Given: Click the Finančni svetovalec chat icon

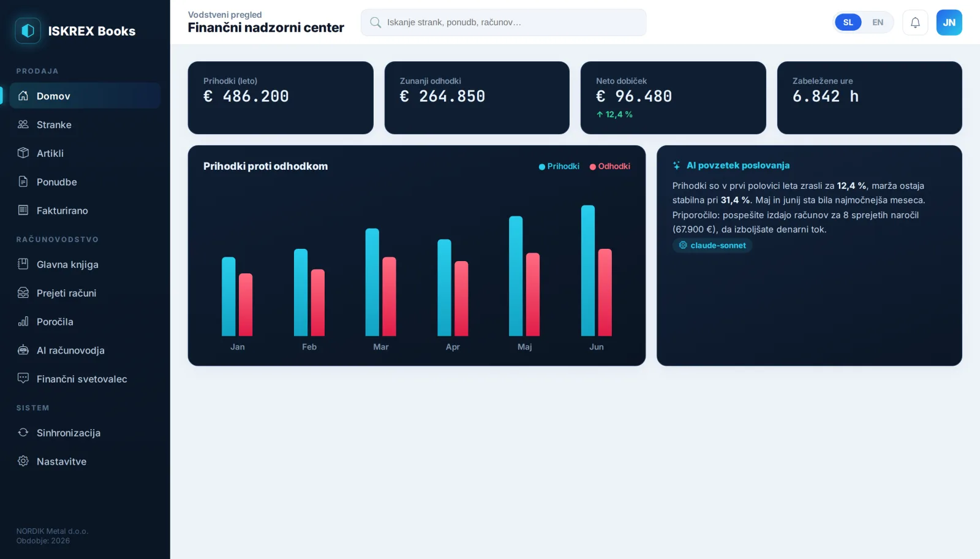Looking at the screenshot, I should pyautogui.click(x=23, y=379).
